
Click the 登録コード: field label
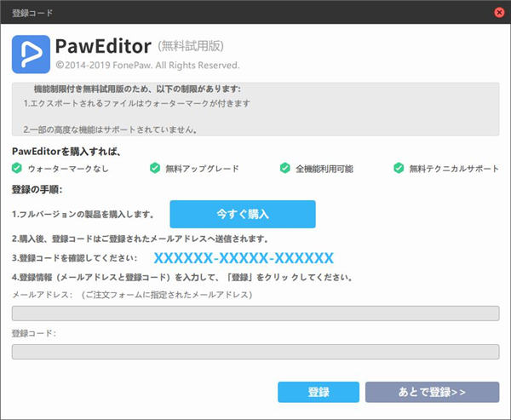coord(34,333)
